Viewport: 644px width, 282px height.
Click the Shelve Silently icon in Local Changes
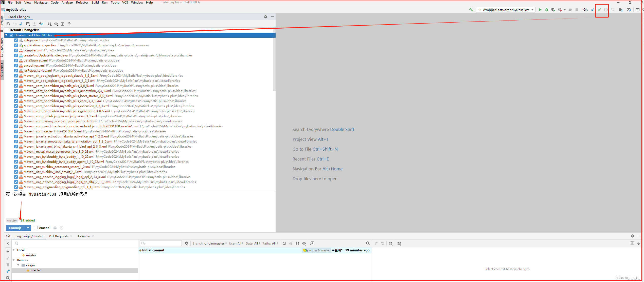click(34, 24)
